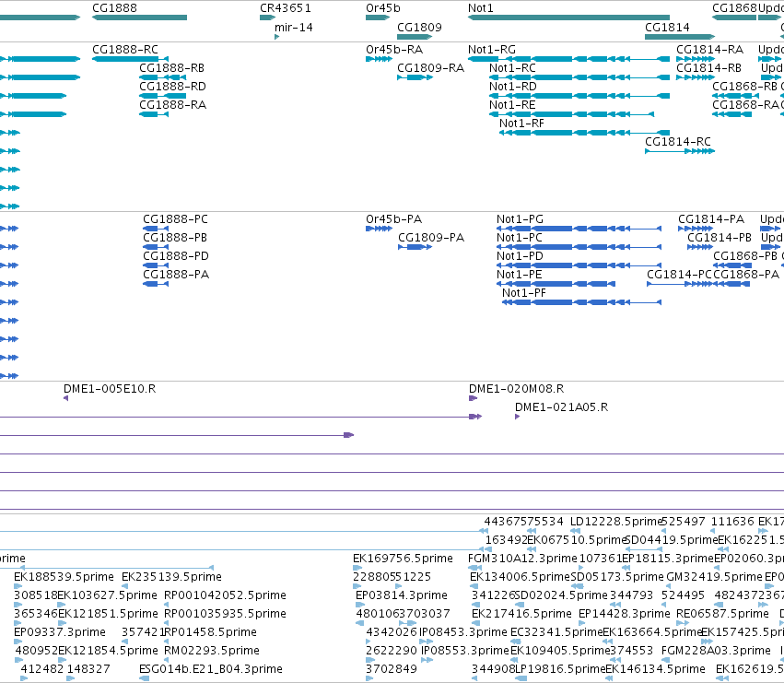
Task: Select the CG1888-RB transcript
Action: tap(162, 77)
